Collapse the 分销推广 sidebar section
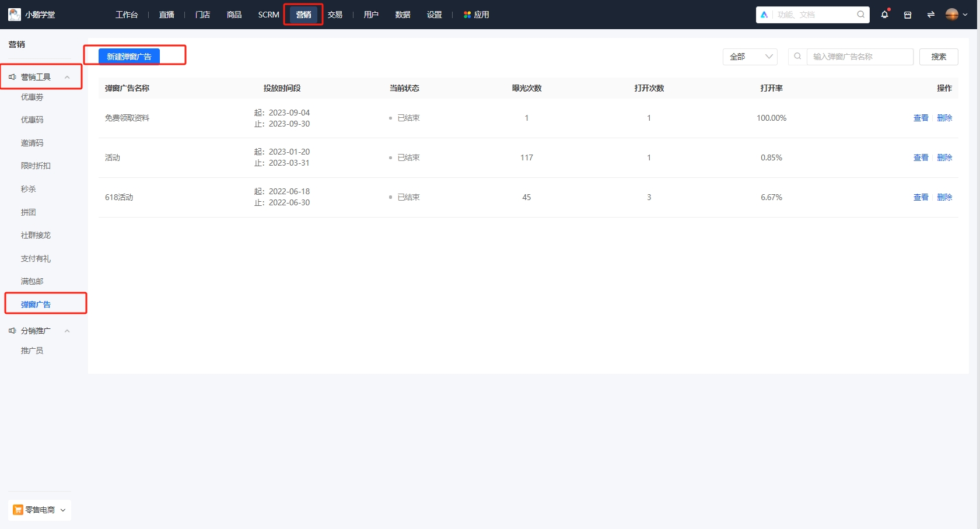The height and width of the screenshot is (529, 980). [67, 331]
